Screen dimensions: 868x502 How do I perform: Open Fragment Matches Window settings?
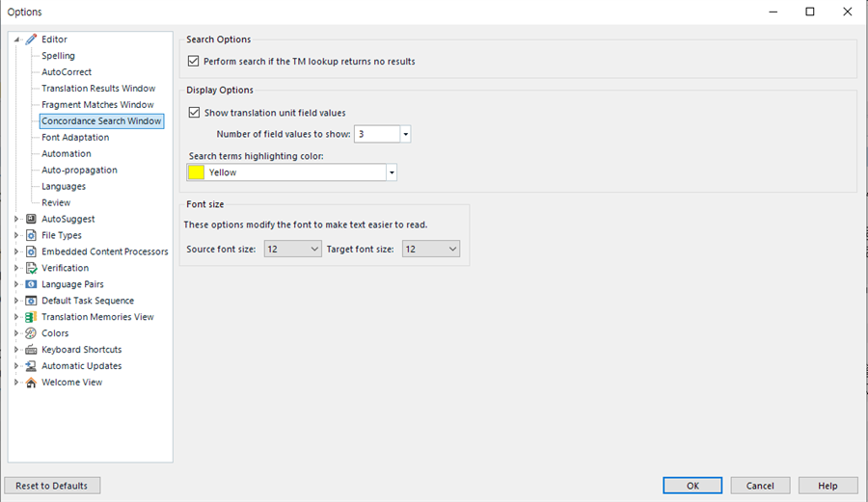pyautogui.click(x=97, y=104)
